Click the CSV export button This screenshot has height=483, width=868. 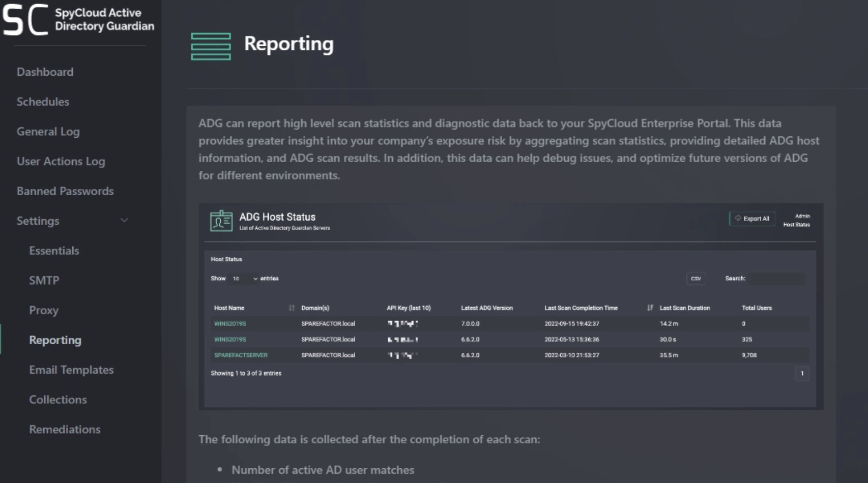(696, 279)
